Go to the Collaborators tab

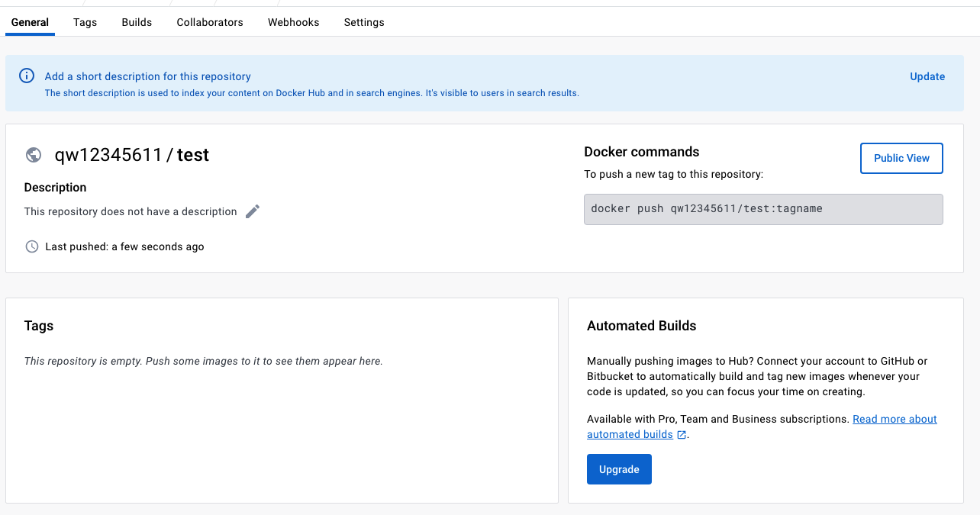[x=210, y=22]
